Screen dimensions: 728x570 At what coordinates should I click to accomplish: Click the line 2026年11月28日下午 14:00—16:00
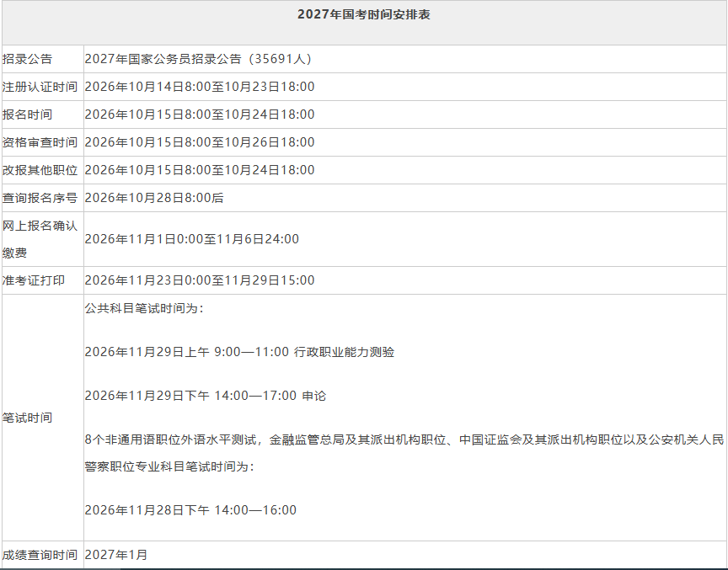[x=190, y=510]
